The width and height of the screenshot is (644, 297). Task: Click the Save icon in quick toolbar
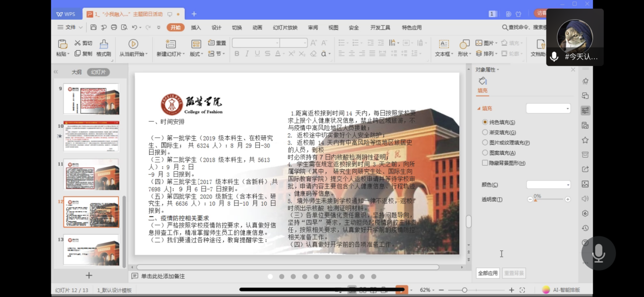coord(93,27)
